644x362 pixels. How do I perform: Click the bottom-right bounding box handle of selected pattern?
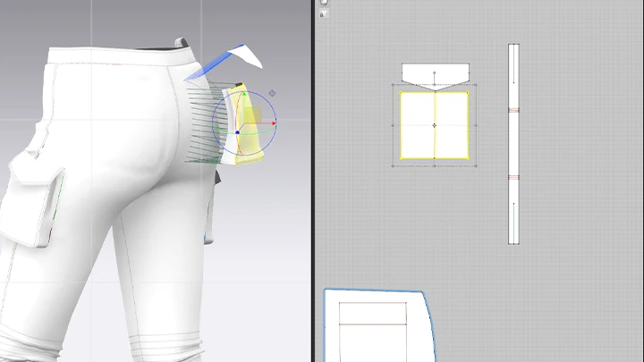click(476, 166)
